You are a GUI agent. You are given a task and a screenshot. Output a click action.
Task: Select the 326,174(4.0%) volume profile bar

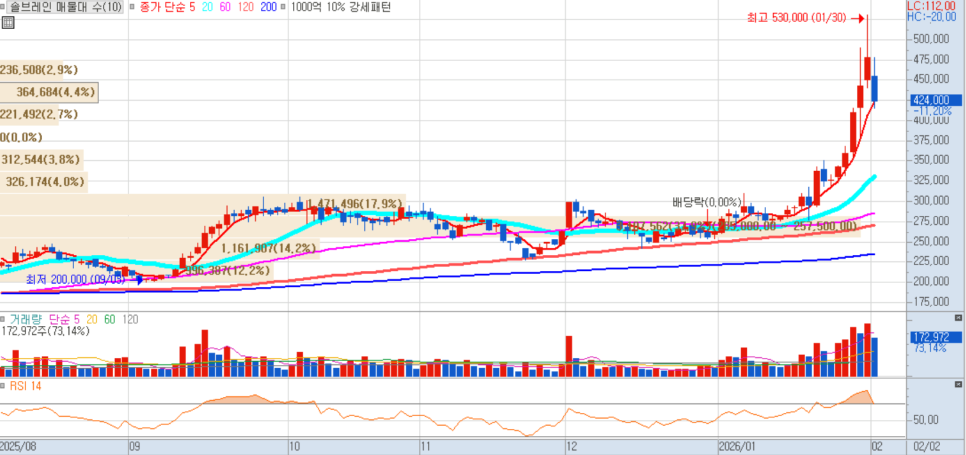coord(44,182)
